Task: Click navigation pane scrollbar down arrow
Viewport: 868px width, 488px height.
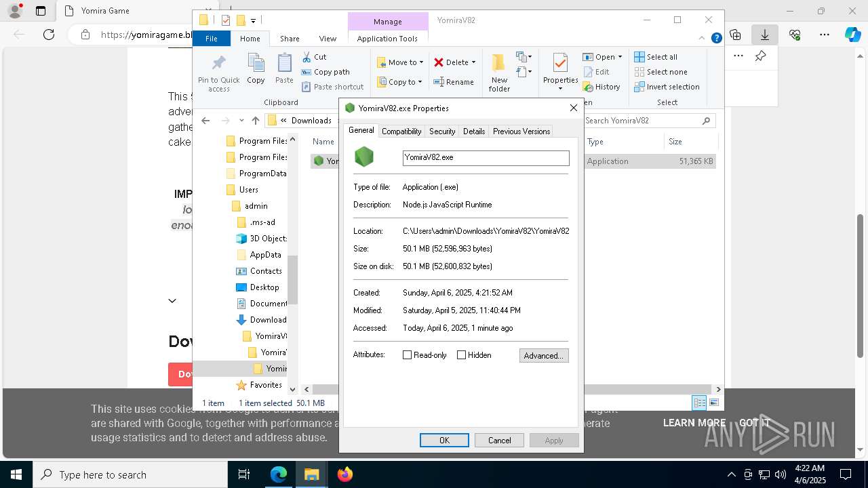Action: point(292,389)
